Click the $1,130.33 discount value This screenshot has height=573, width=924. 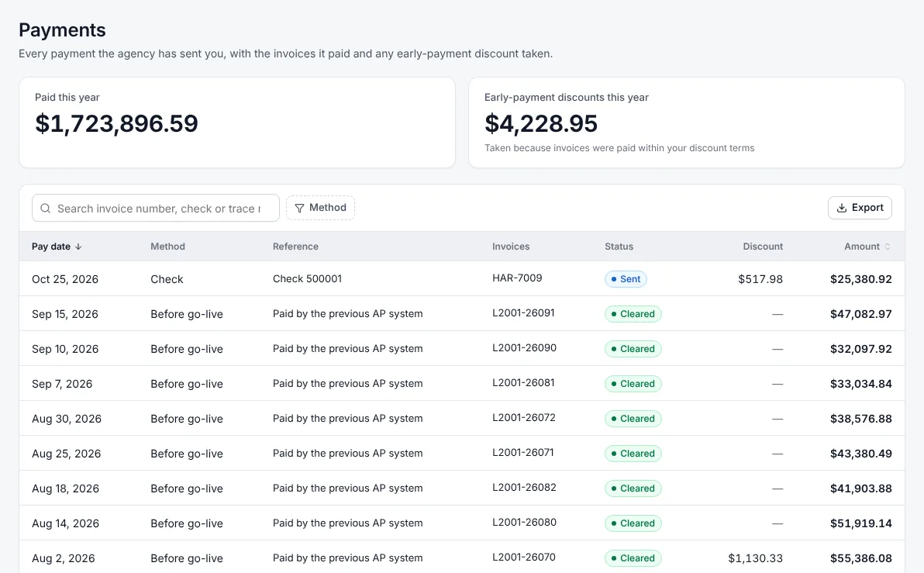click(756, 557)
